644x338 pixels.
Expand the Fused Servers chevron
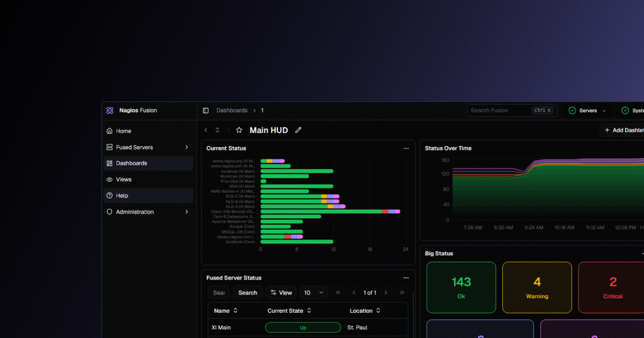click(187, 147)
